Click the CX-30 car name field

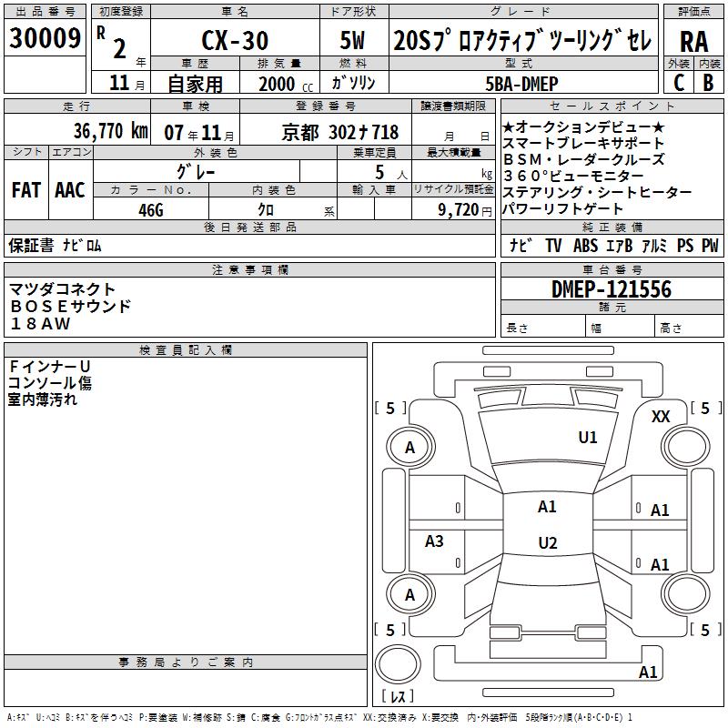pos(235,39)
